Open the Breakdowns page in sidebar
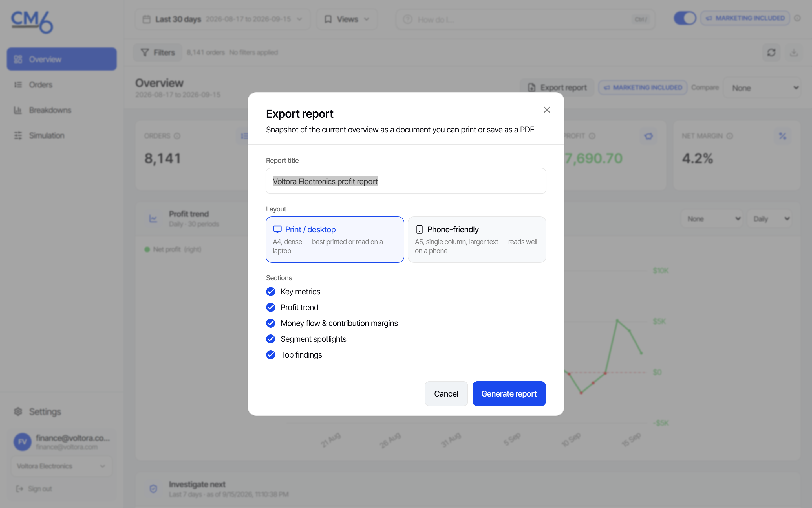Viewport: 812px width, 508px height. pos(62,110)
